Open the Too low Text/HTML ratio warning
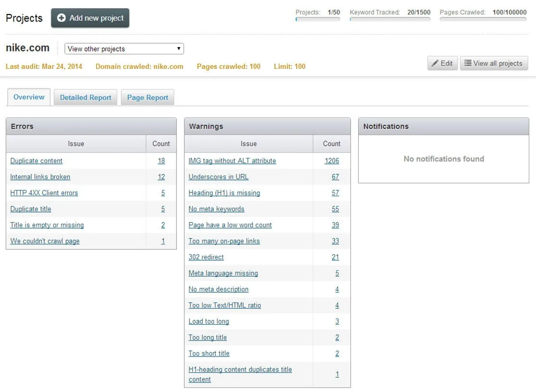Viewport: 536px width, 392px height. 224,305
